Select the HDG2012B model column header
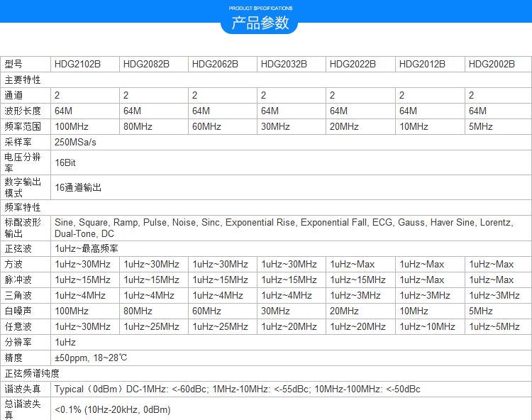The height and width of the screenshot is (420, 532). tap(422, 64)
